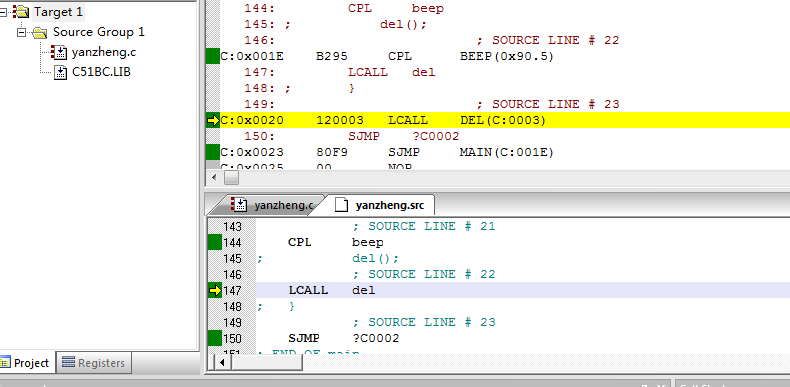Image resolution: width=790 pixels, height=387 pixels.
Task: Click disassembly line 144: CPL beep
Action: pyautogui.click(x=344, y=9)
